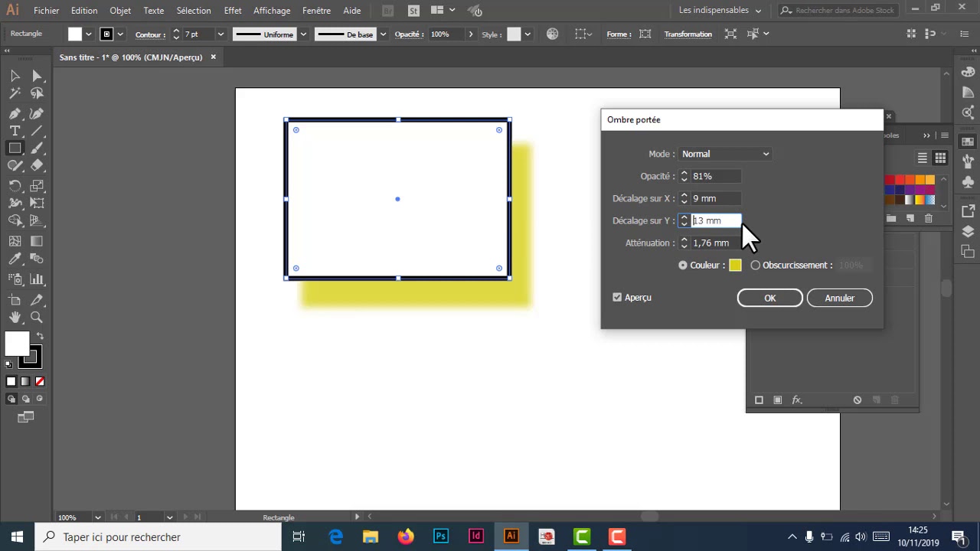The image size is (980, 551).
Task: Open the stroke weight dropdown
Action: (220, 34)
